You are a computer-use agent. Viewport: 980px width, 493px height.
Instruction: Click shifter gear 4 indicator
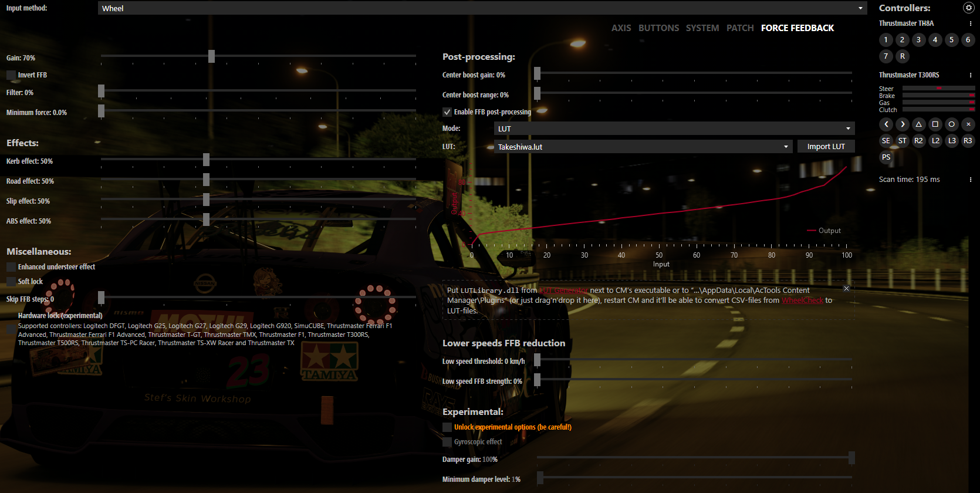tap(935, 40)
